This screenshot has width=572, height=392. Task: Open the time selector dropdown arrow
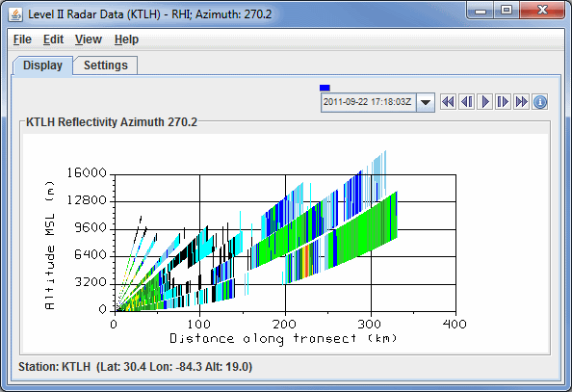pyautogui.click(x=426, y=102)
